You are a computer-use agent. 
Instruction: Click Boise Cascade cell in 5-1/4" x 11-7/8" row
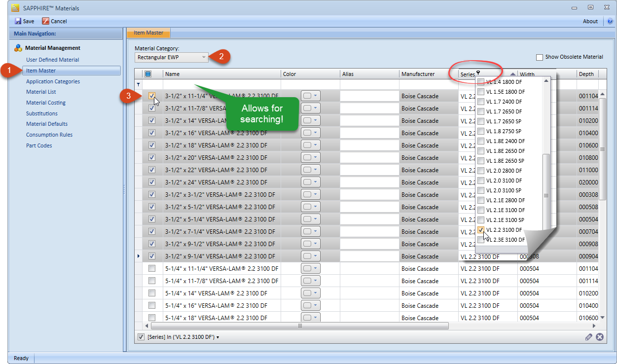[x=429, y=281]
